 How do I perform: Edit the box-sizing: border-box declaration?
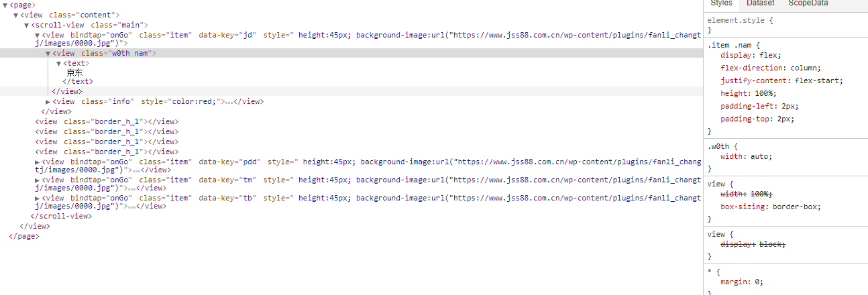(771, 206)
